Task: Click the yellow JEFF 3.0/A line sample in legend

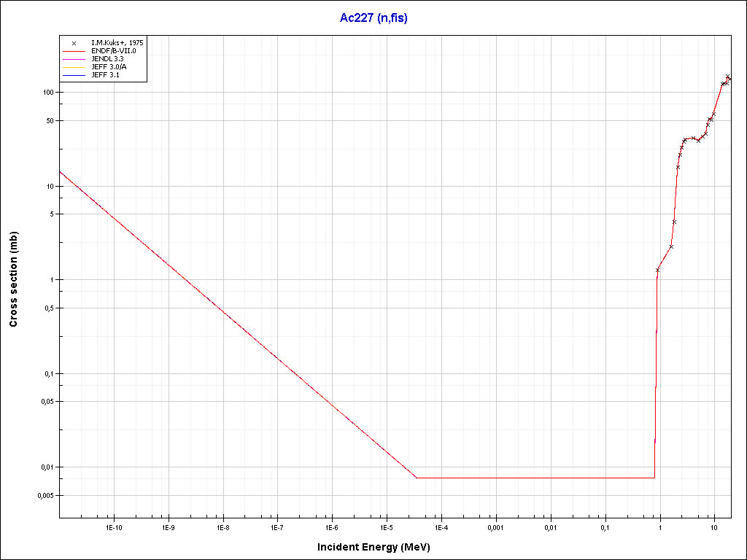Action: click(74, 67)
